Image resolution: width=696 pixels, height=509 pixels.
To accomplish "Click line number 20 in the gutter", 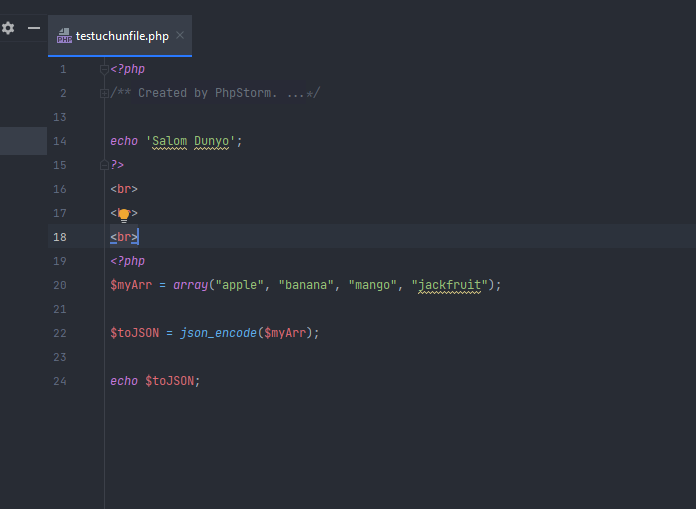I will pyautogui.click(x=60, y=285).
